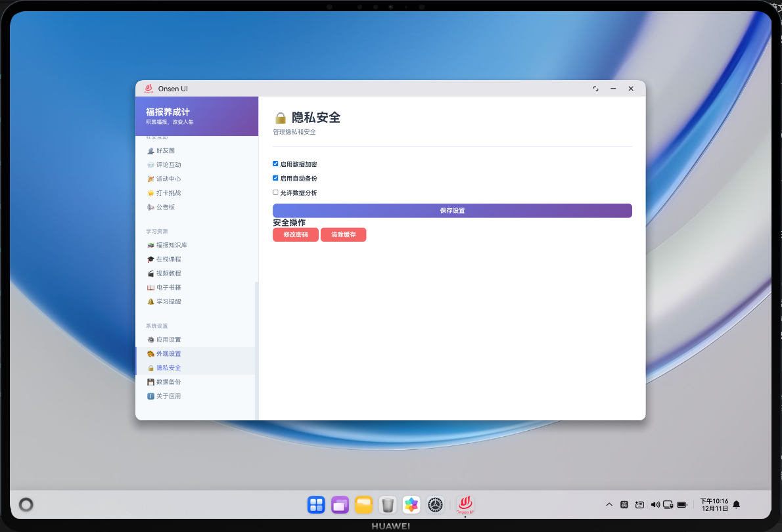Image resolution: width=782 pixels, height=532 pixels.
Task: Click the 福报知识库 books icon
Action: click(x=150, y=244)
